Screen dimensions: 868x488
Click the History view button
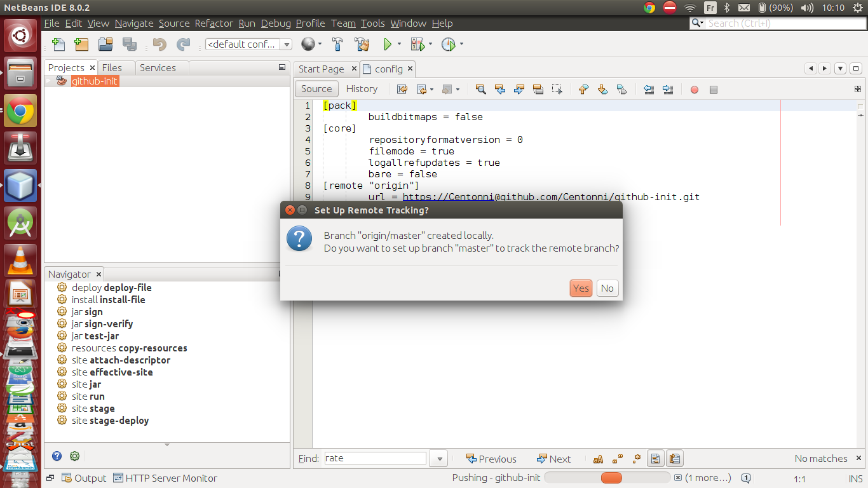pyautogui.click(x=362, y=89)
